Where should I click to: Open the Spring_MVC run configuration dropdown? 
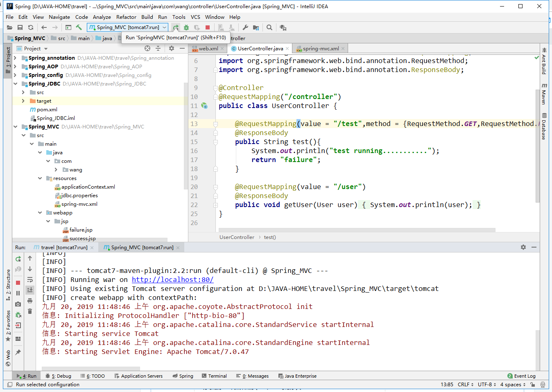coord(128,27)
